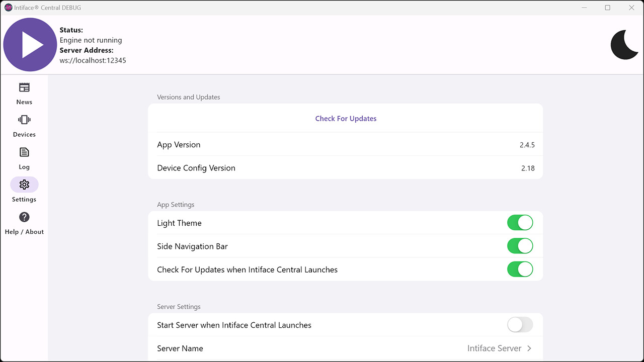This screenshot has height=362, width=644.
Task: Select the Device Config Version entry
Action: (x=346, y=167)
